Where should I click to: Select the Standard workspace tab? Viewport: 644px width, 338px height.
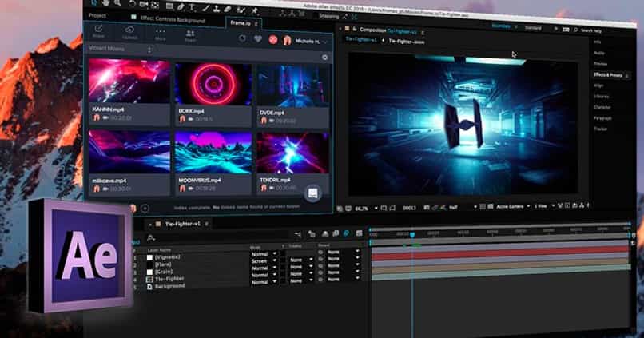click(x=533, y=27)
